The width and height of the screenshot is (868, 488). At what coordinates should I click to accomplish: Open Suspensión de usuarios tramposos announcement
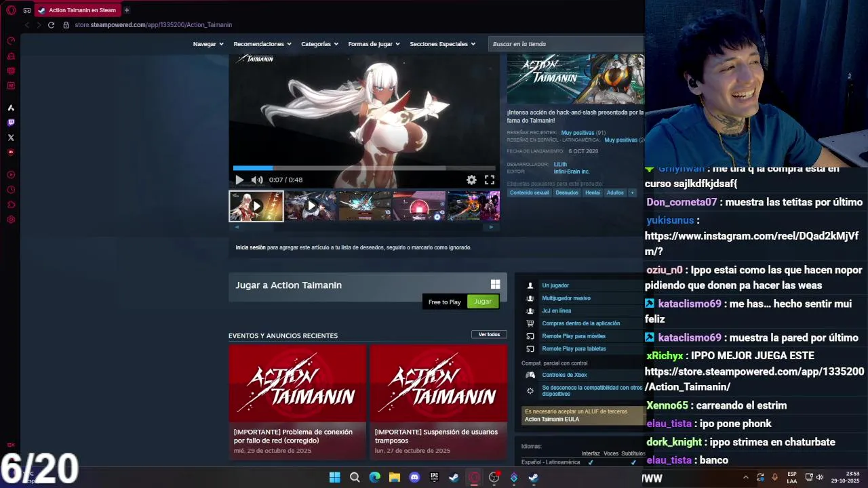pyautogui.click(x=439, y=401)
